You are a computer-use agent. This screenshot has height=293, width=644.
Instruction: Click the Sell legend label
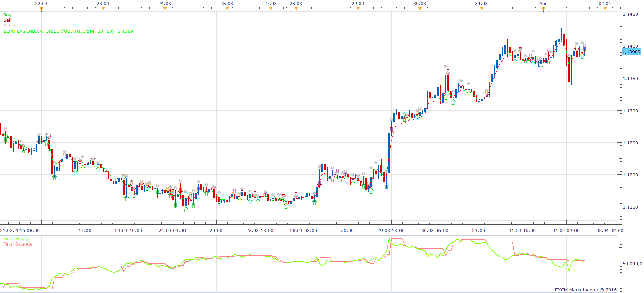pos(7,20)
